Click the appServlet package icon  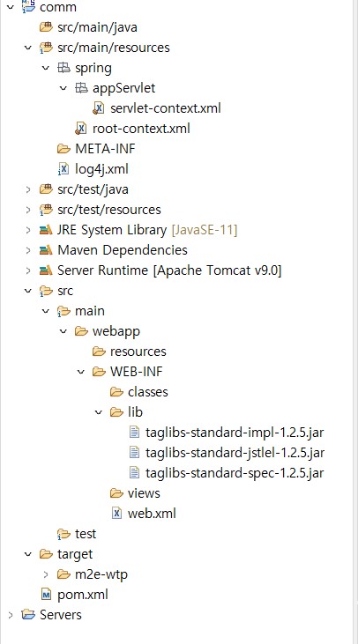(81, 88)
